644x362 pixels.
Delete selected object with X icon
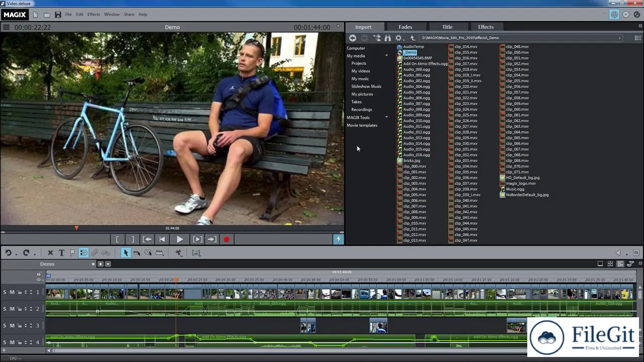(x=50, y=253)
